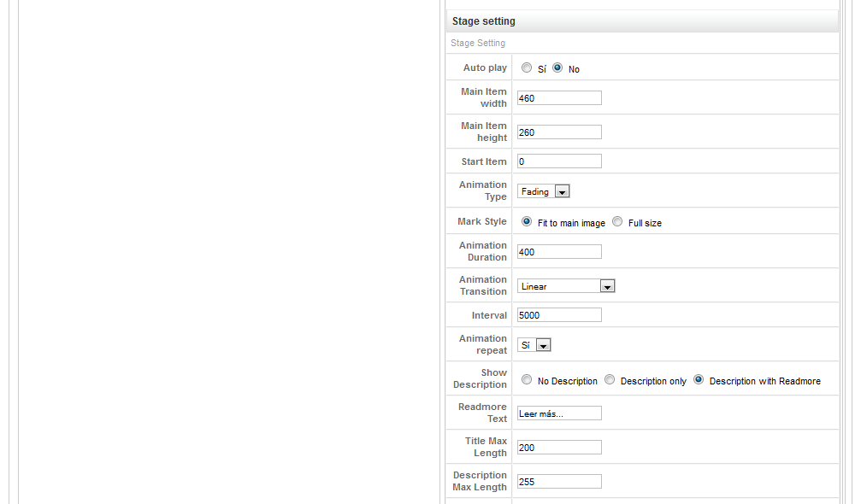Open the Animation Type Fading dropdown
The height and width of the screenshot is (504, 861).
(x=543, y=191)
